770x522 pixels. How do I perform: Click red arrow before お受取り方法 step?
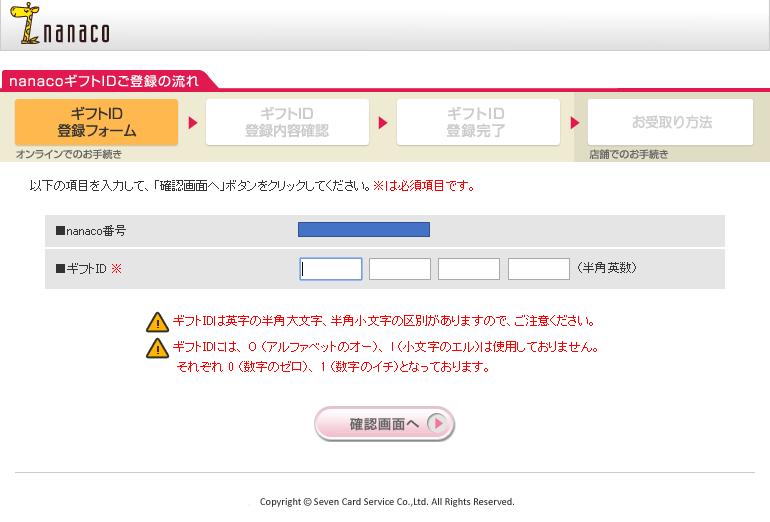click(575, 123)
